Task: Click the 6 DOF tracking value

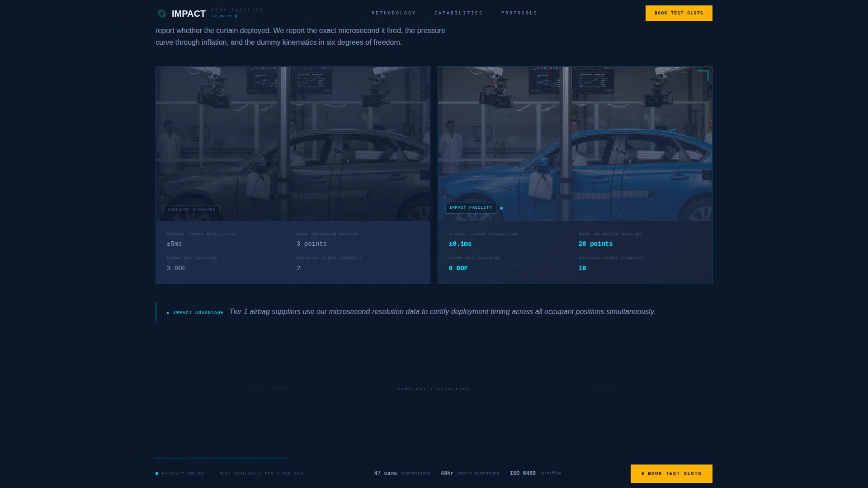Action: (x=458, y=268)
